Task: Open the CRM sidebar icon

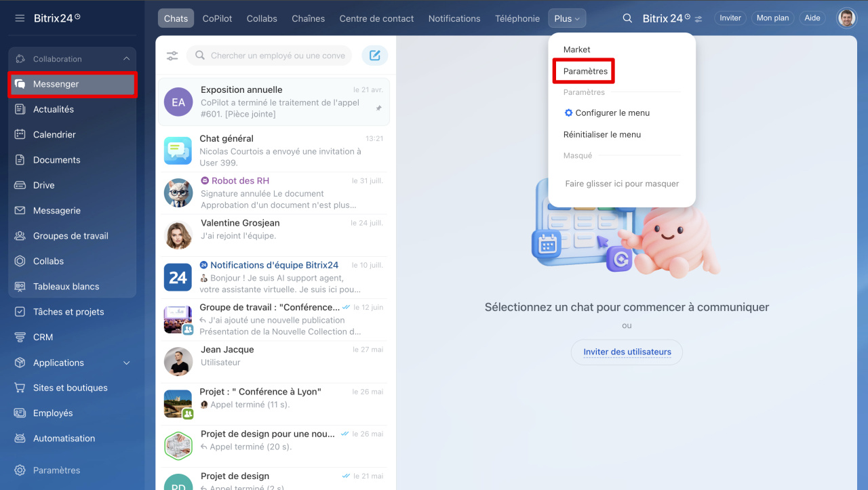Action: pyautogui.click(x=20, y=337)
